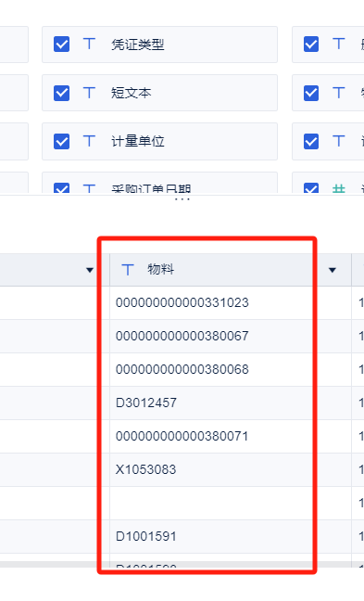
Task: Select cell 000000000000380067
Action: [x=231, y=336]
